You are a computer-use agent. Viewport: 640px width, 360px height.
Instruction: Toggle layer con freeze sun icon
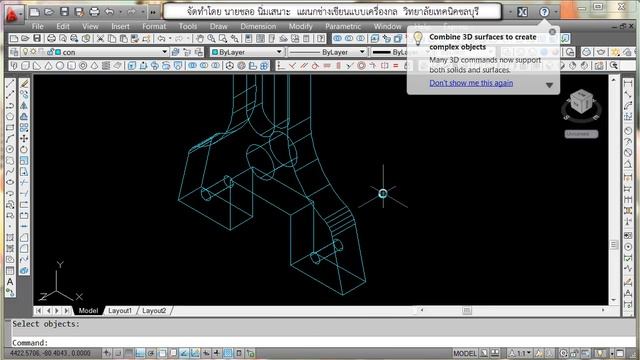pyautogui.click(x=33, y=52)
